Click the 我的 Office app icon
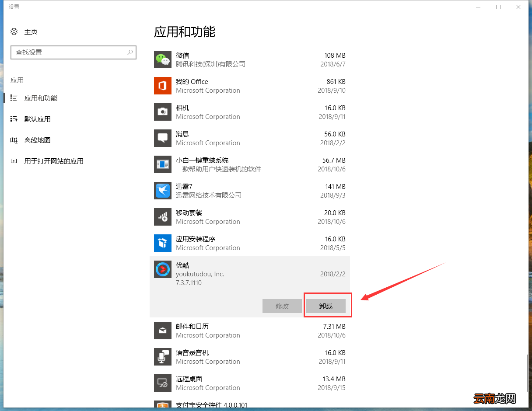The height and width of the screenshot is (411, 532). (163, 86)
